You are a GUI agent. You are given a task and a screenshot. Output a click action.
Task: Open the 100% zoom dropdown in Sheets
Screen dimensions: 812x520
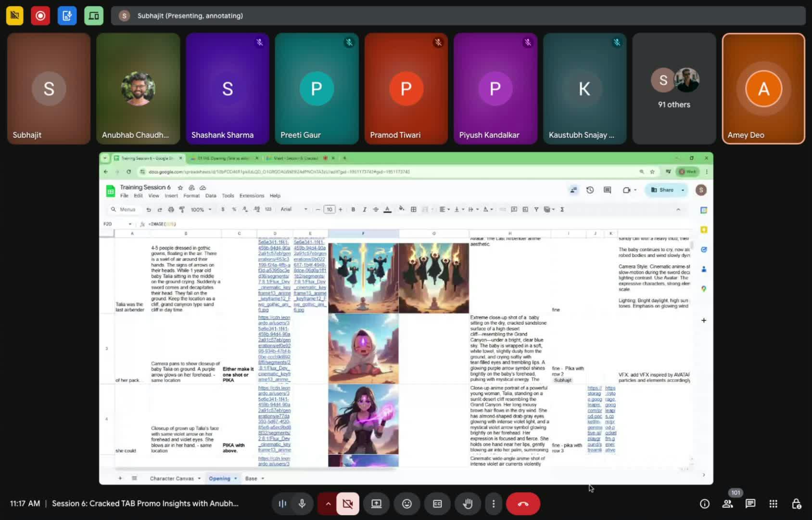[201, 209]
